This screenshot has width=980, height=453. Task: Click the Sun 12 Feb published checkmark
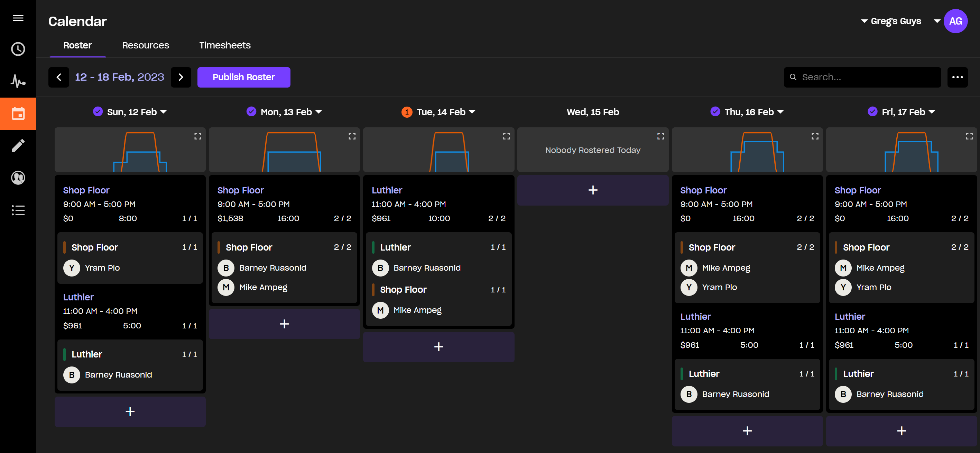pyautogui.click(x=98, y=111)
